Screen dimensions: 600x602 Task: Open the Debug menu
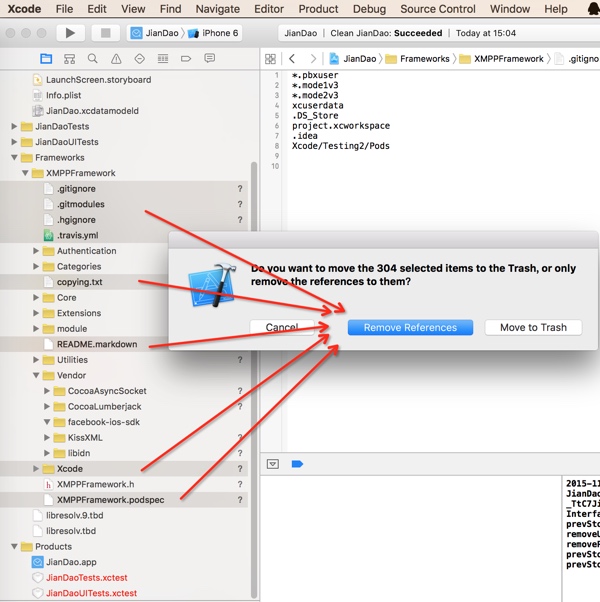(x=369, y=9)
